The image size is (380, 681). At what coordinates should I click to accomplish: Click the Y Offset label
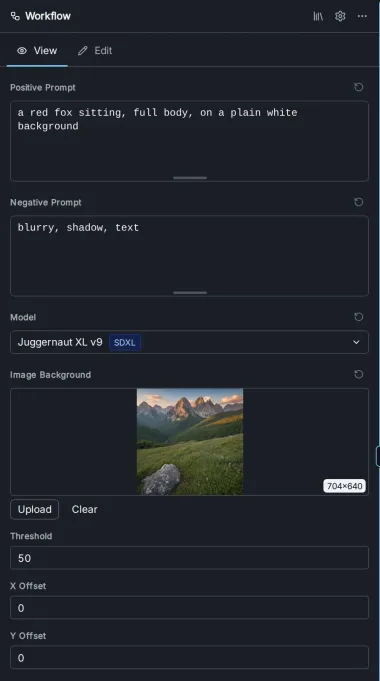(28, 636)
